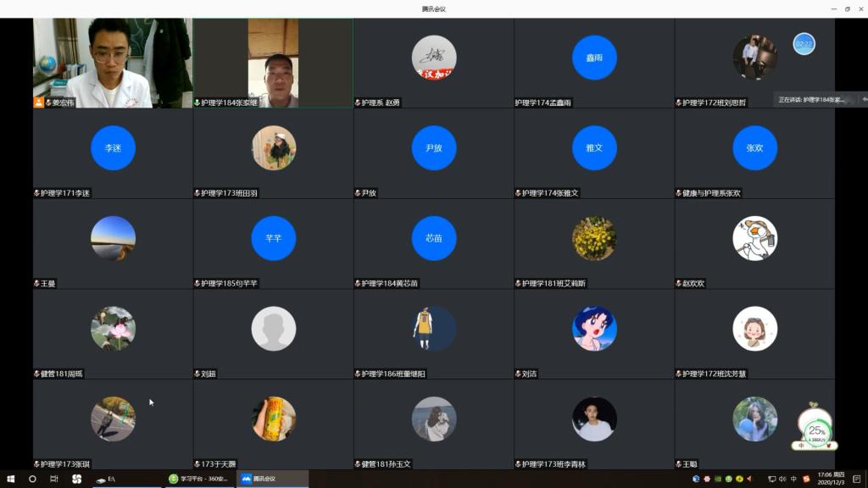Open the Windows notification center

pyautogui.click(x=856, y=479)
